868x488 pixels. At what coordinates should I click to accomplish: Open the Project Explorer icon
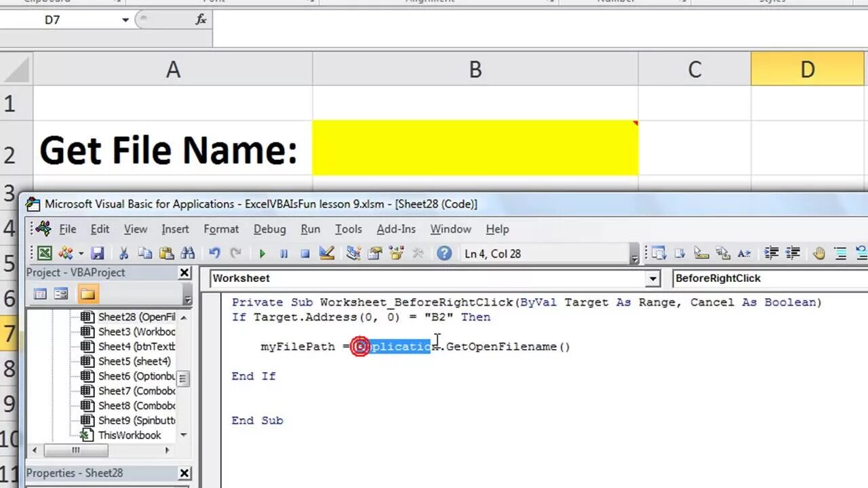[353, 253]
